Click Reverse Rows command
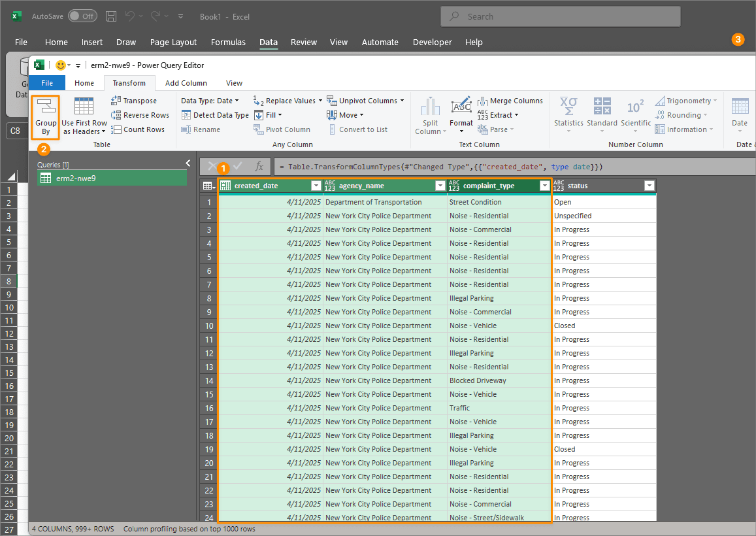Image resolution: width=756 pixels, height=536 pixels. point(140,115)
